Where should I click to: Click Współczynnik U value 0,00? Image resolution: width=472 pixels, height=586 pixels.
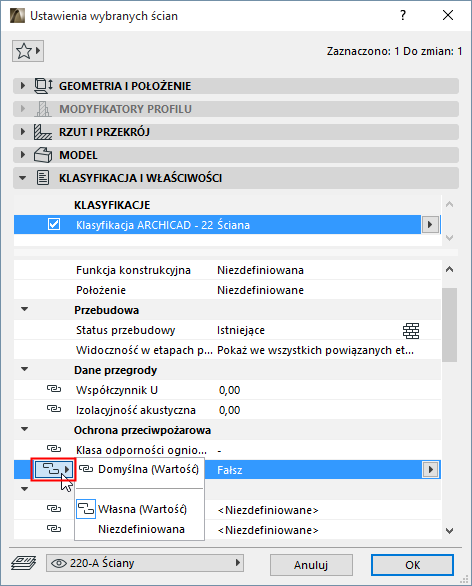pyautogui.click(x=229, y=390)
